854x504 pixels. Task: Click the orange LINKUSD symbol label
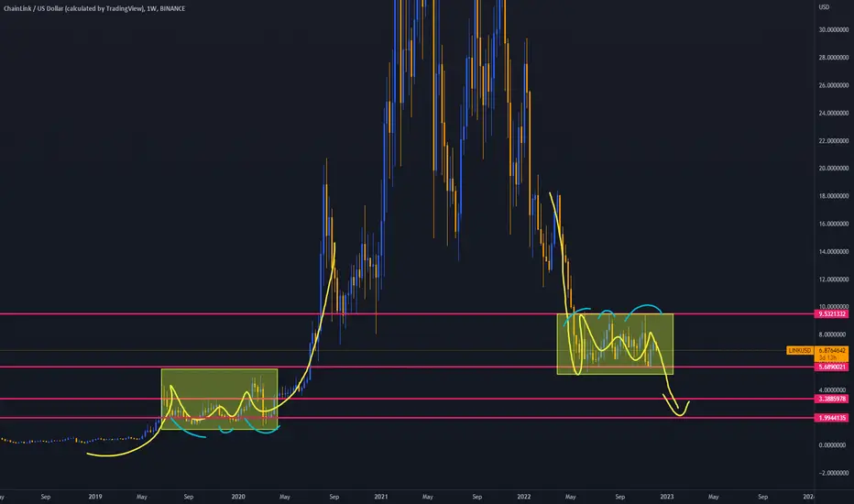(x=800, y=350)
